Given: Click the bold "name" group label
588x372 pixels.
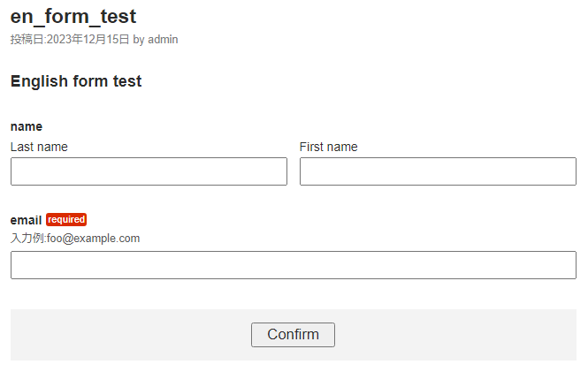Looking at the screenshot, I should coord(26,126).
